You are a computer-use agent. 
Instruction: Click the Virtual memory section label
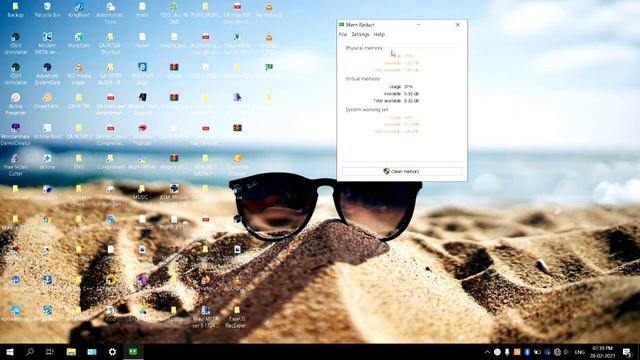pos(362,79)
